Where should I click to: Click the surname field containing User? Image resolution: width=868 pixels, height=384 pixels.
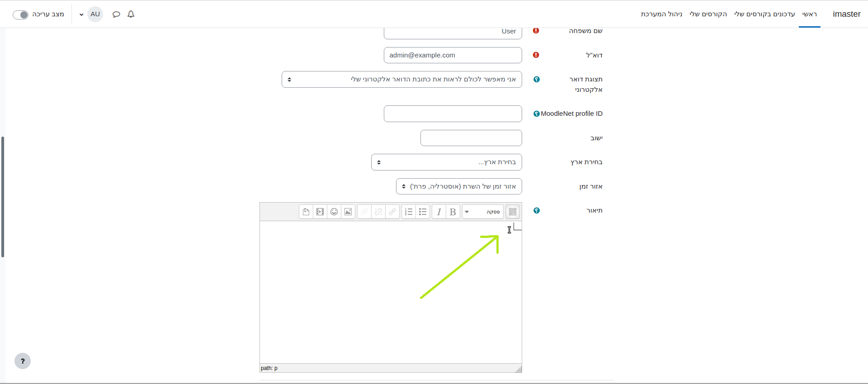coord(453,33)
